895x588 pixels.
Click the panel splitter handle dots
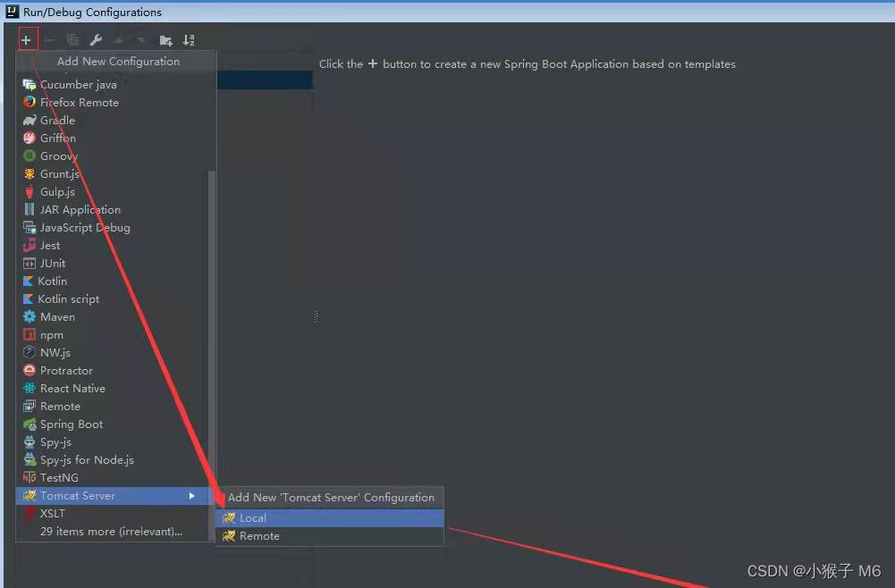pyautogui.click(x=316, y=316)
